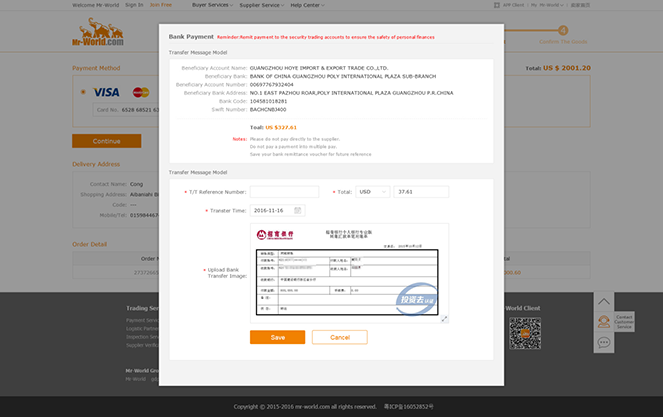Click the Card No. input field
663x417 pixels.
click(126, 110)
